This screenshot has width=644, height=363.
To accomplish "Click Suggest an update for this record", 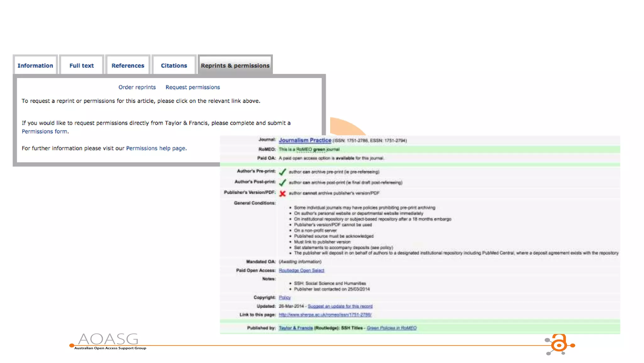I will 340,306.
